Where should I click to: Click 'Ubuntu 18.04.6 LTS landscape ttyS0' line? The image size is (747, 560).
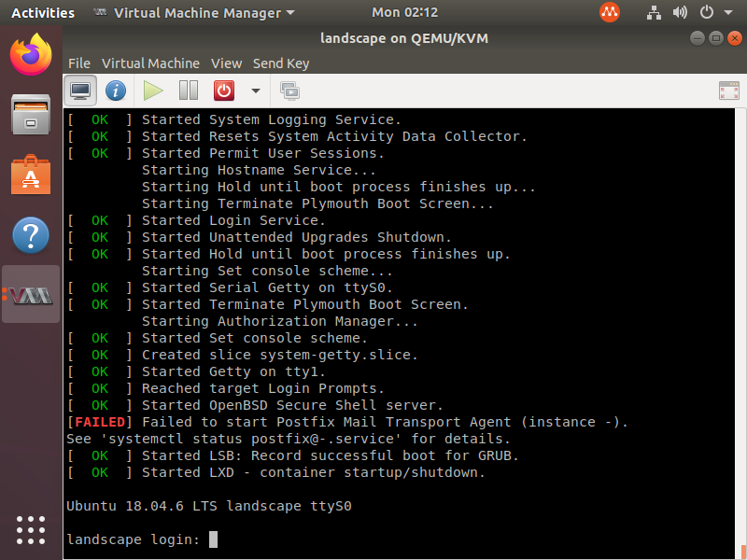click(209, 506)
